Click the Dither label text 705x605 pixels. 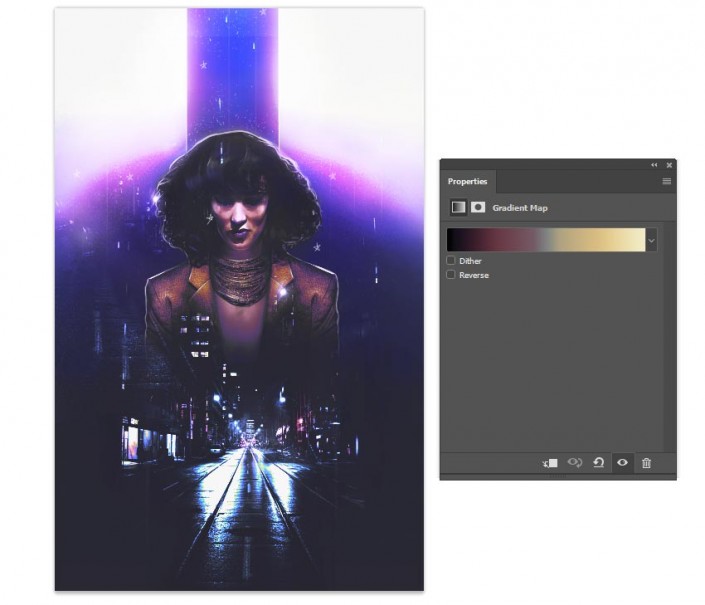(470, 261)
